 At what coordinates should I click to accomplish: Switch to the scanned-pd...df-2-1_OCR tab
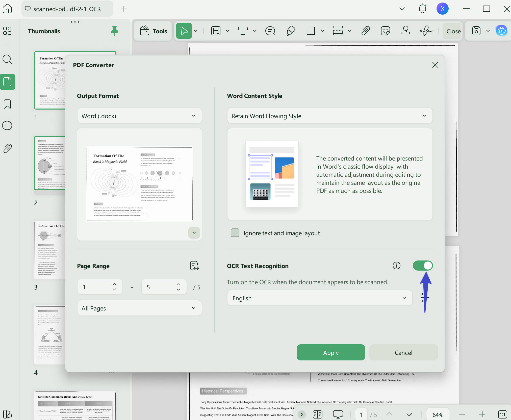(x=67, y=9)
